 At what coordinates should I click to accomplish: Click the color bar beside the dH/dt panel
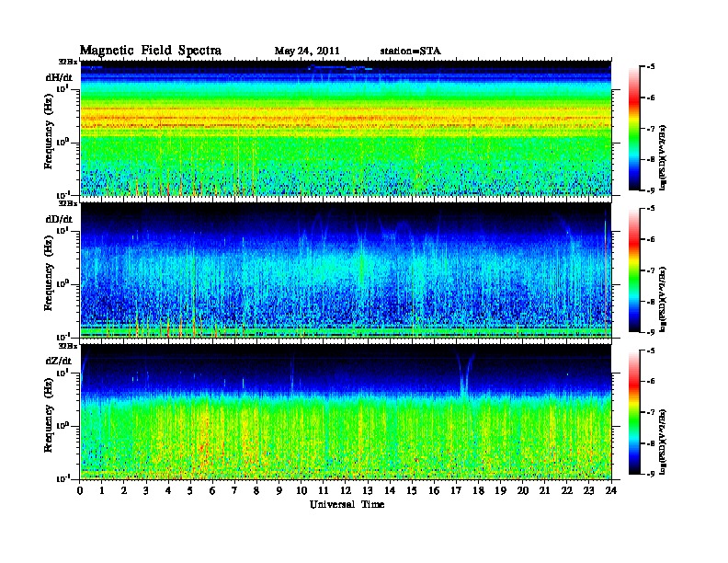click(634, 129)
